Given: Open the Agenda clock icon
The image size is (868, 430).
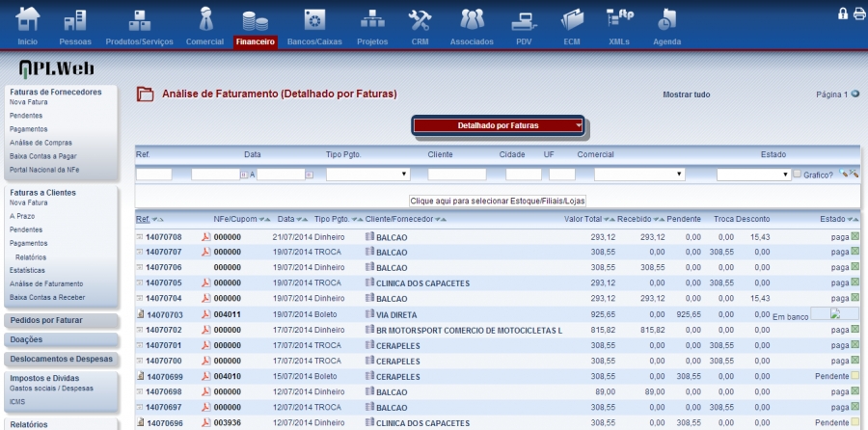Looking at the screenshot, I should coord(667,19).
